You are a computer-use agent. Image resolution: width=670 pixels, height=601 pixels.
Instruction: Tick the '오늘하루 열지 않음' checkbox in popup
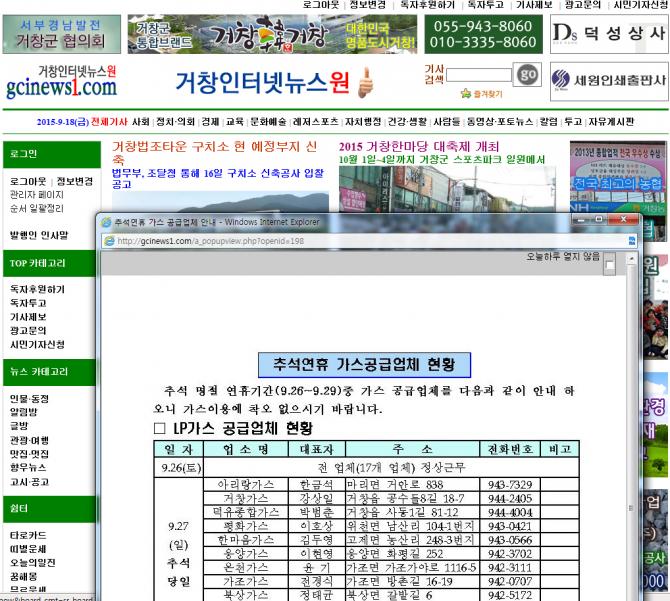610,265
